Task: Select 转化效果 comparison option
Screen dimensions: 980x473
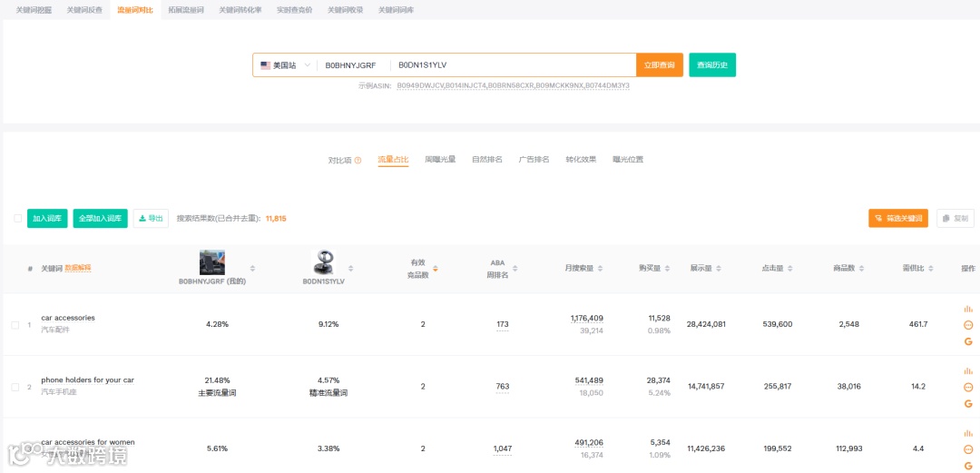Action: pos(582,160)
